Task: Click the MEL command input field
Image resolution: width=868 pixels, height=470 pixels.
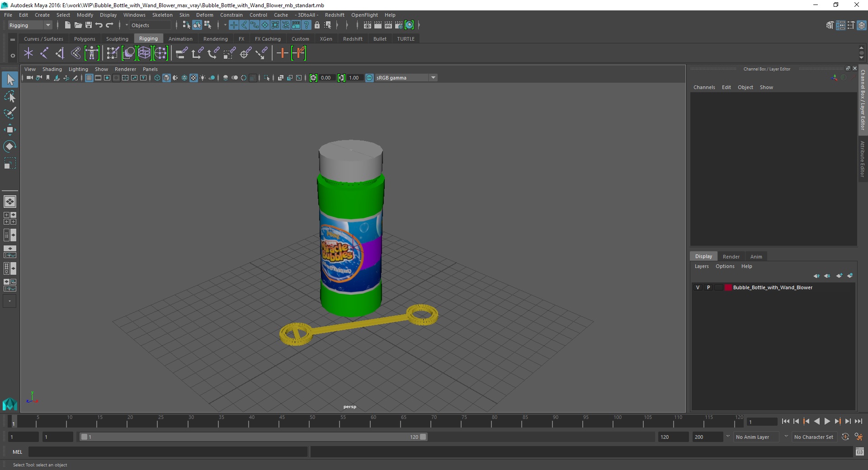Action: pos(168,451)
